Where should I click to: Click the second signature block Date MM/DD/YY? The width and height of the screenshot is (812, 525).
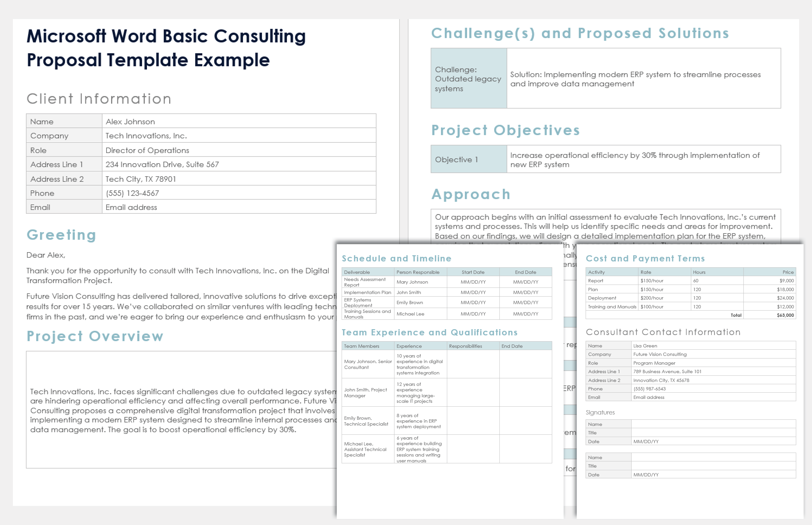(713, 475)
